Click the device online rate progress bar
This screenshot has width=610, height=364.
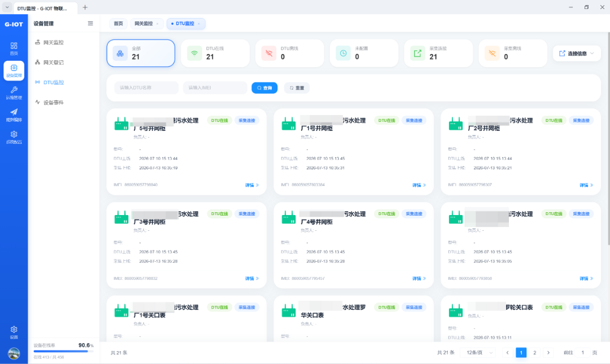point(63,351)
